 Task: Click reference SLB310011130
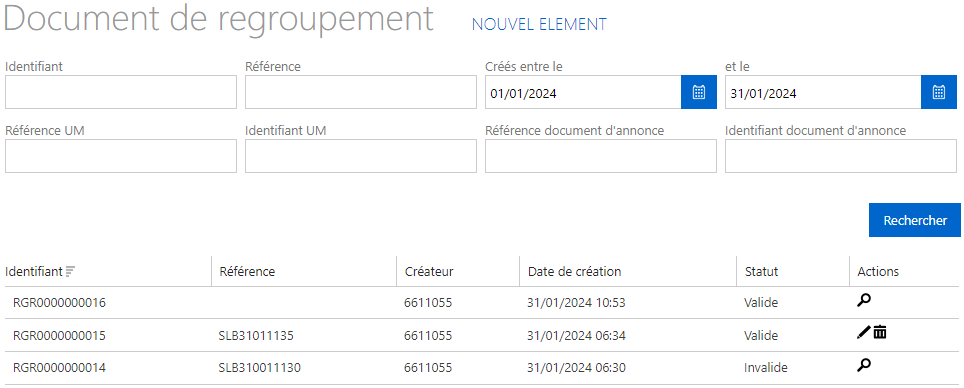(259, 368)
